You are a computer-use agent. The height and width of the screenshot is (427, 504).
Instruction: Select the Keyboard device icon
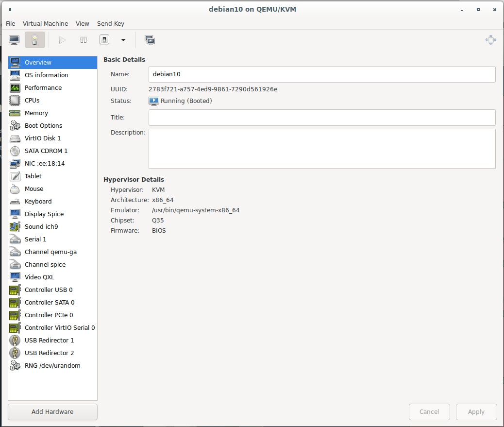15,201
